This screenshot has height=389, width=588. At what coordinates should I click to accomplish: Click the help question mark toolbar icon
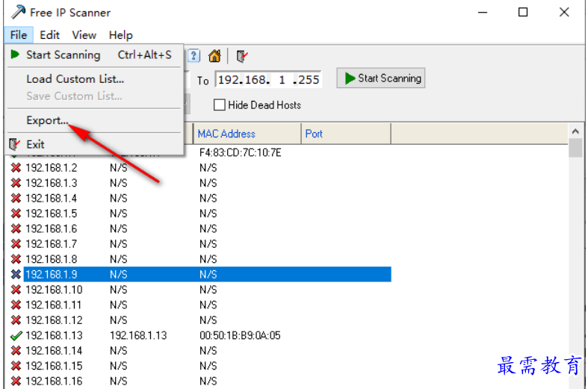[194, 56]
